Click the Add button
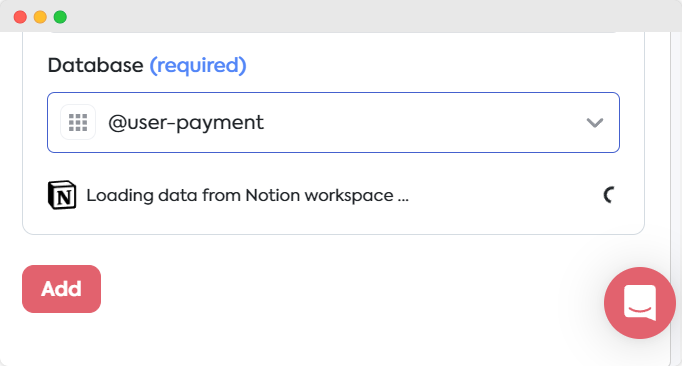682x366 pixels. [x=61, y=289]
